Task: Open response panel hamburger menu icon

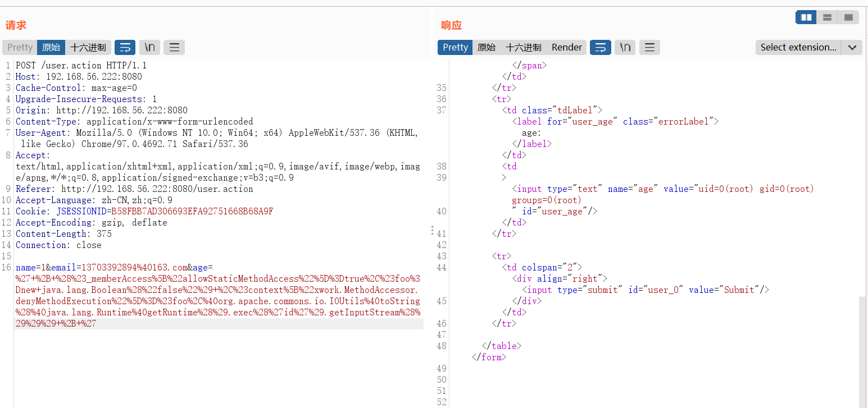Action: click(649, 47)
